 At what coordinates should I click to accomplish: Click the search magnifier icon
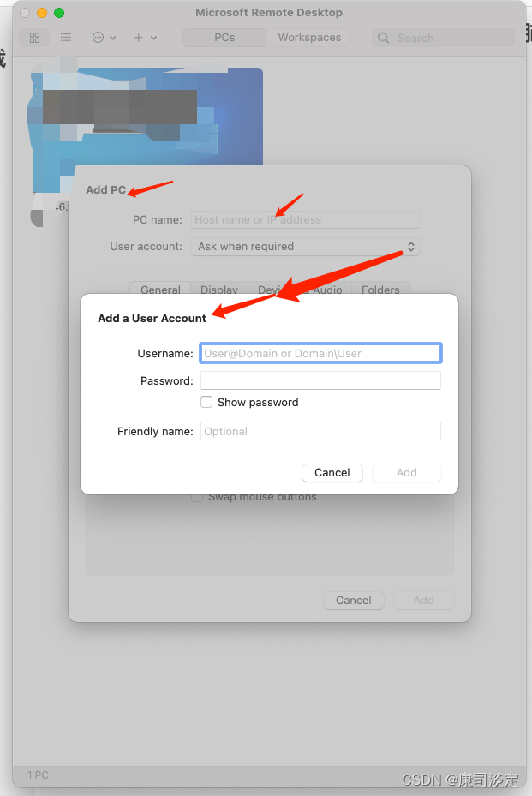point(383,38)
